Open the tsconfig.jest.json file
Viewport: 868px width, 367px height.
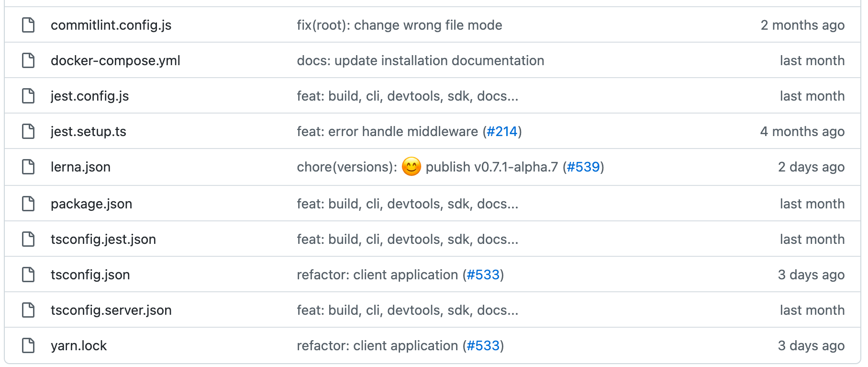click(x=103, y=238)
